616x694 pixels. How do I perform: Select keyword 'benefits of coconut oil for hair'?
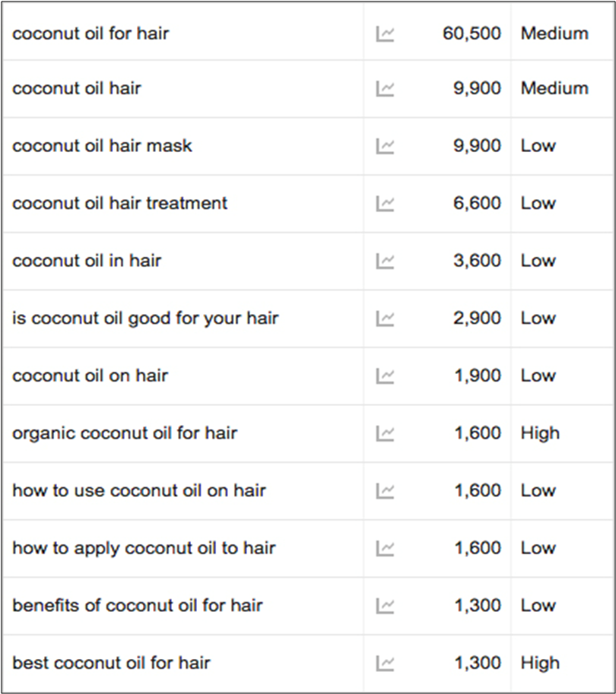tap(137, 606)
